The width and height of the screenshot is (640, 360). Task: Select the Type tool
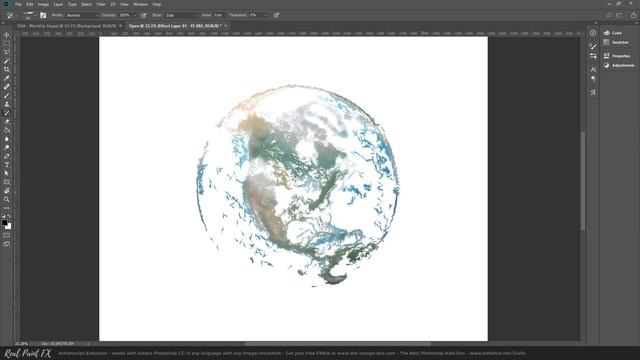[x=7, y=165]
